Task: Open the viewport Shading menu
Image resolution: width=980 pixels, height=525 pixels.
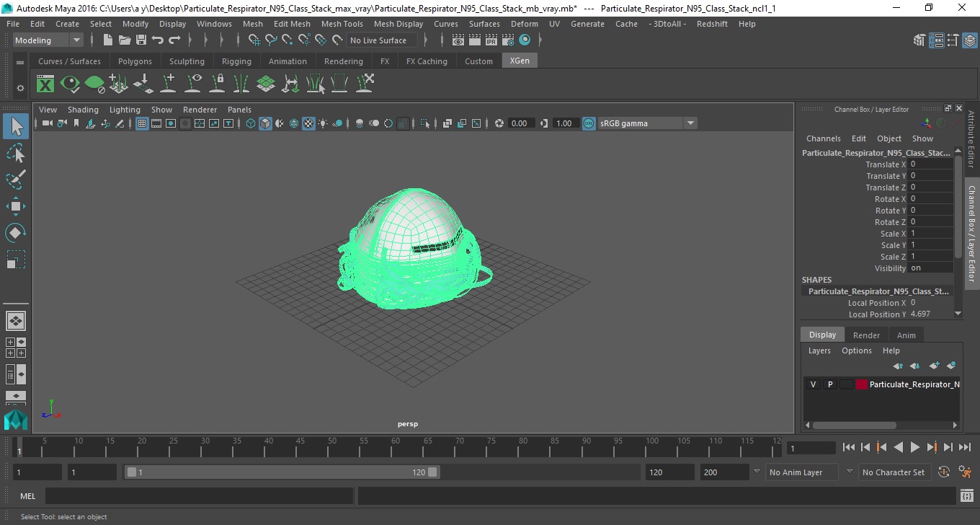Action: 83,110
